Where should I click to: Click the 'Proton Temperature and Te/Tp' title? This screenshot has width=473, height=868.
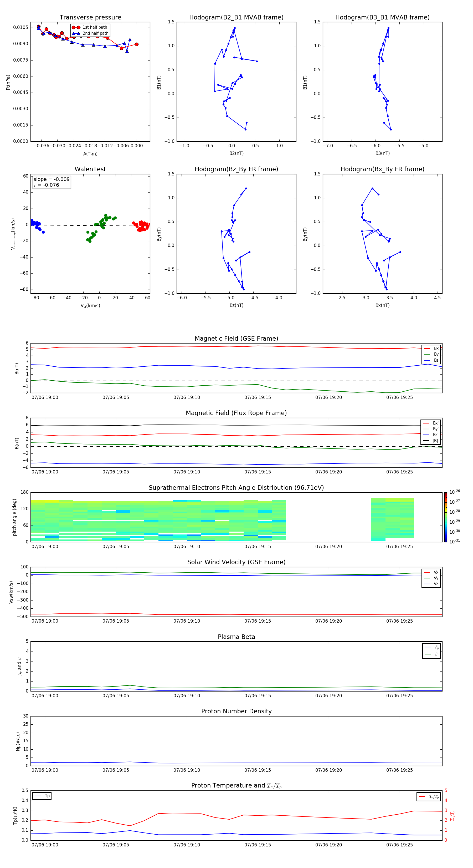click(236, 786)
